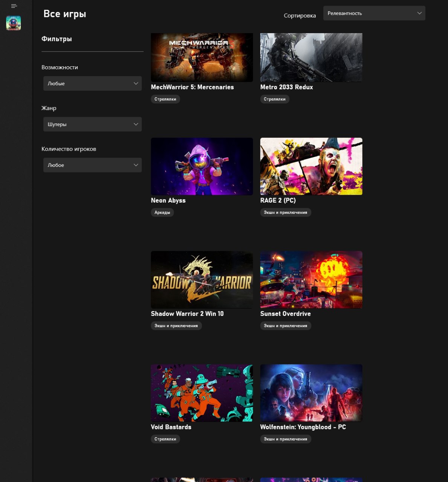The width and height of the screenshot is (448, 482).
Task: Click the RAGE 2 (PC) title
Action: click(278, 200)
